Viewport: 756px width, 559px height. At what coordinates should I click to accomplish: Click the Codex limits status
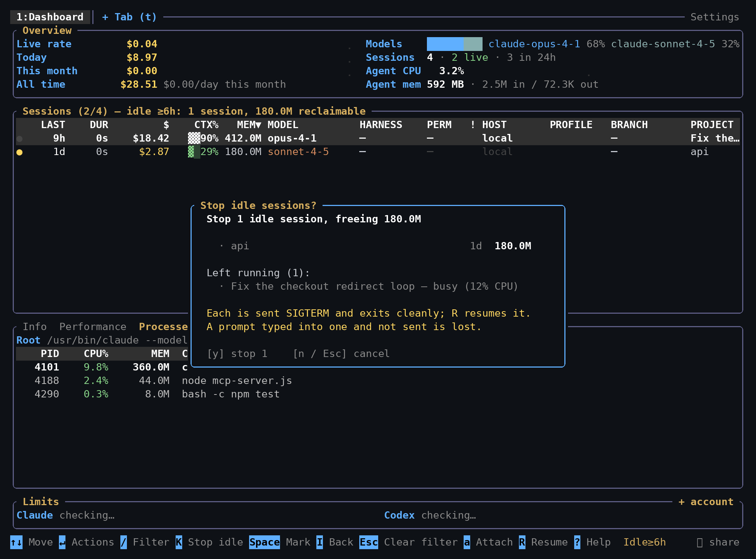point(430,515)
